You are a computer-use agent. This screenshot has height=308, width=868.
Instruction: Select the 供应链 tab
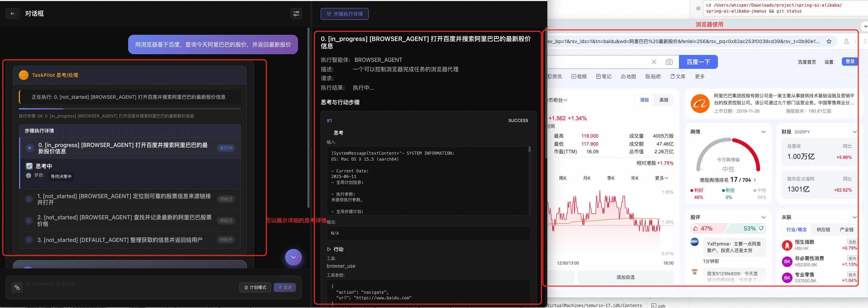[823, 229]
